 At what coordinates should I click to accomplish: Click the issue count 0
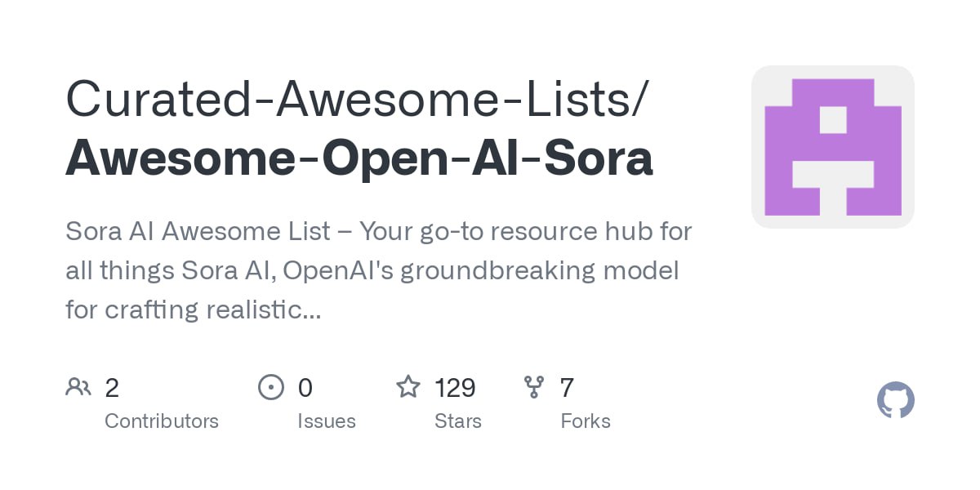305,387
